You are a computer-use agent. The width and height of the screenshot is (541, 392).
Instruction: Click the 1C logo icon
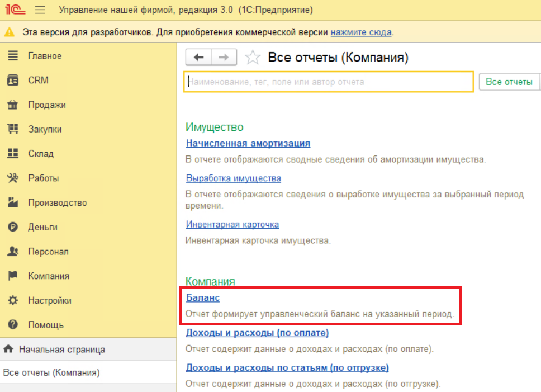tap(15, 10)
